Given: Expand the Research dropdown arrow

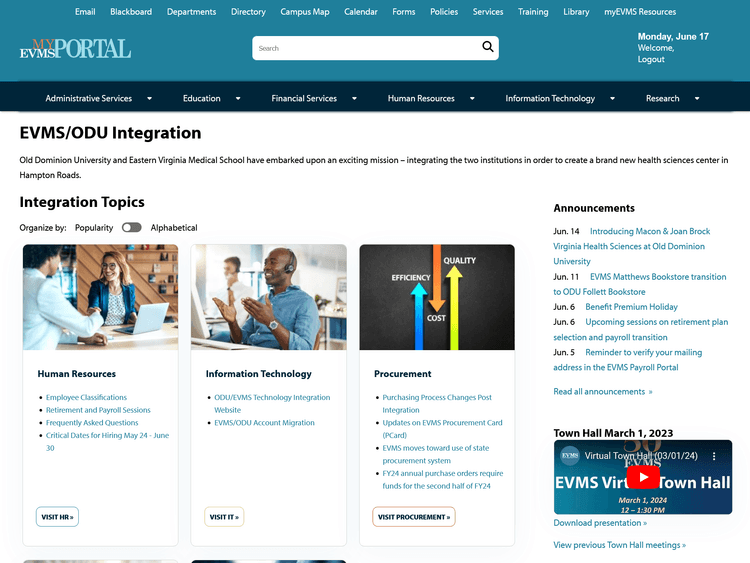Looking at the screenshot, I should tap(697, 99).
